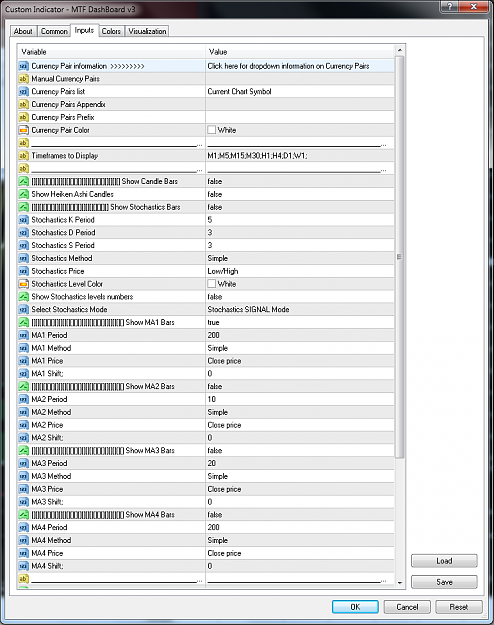Toggle Show MA1 Bars true value
Viewport: 494px width, 625px height.
point(300,322)
